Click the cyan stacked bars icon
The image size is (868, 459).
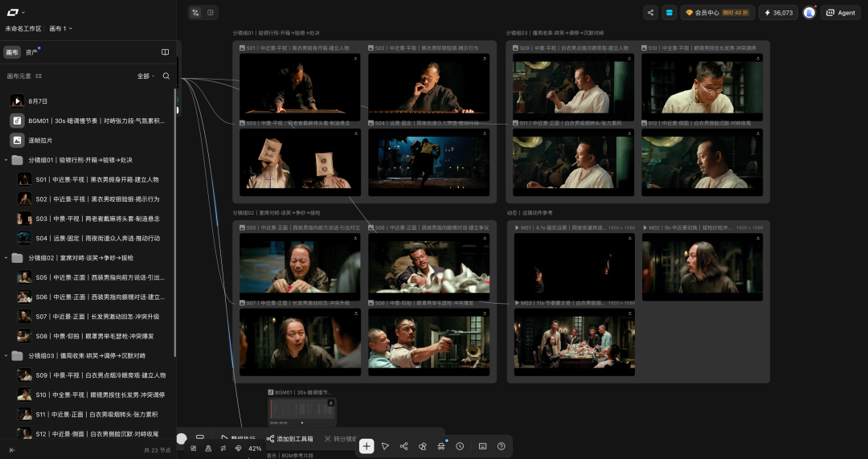(x=669, y=12)
